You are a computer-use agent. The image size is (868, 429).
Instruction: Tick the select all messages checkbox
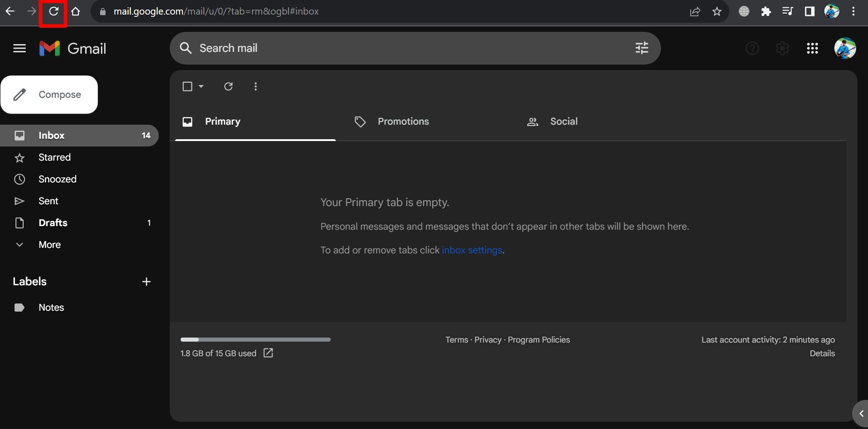coord(187,86)
